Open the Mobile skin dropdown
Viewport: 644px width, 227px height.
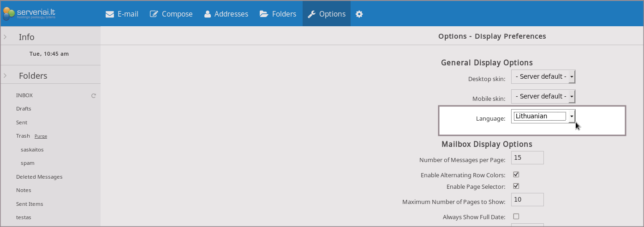pos(543,96)
